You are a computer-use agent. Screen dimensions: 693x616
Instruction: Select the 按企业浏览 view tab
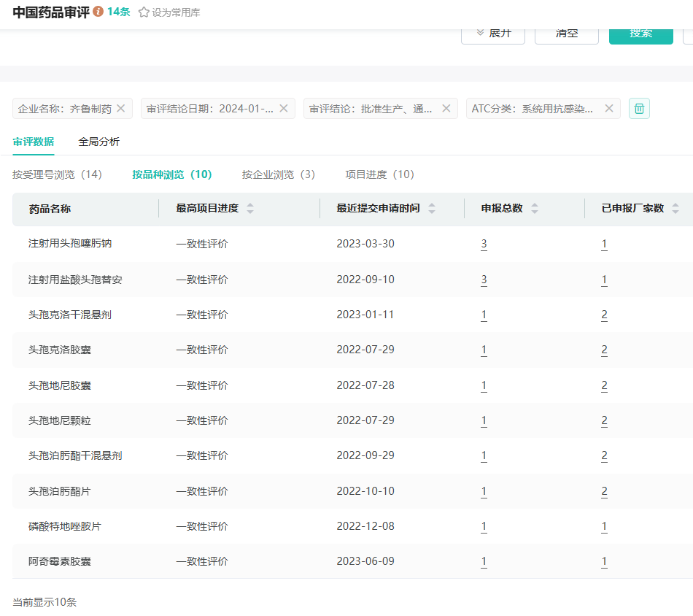[279, 174]
